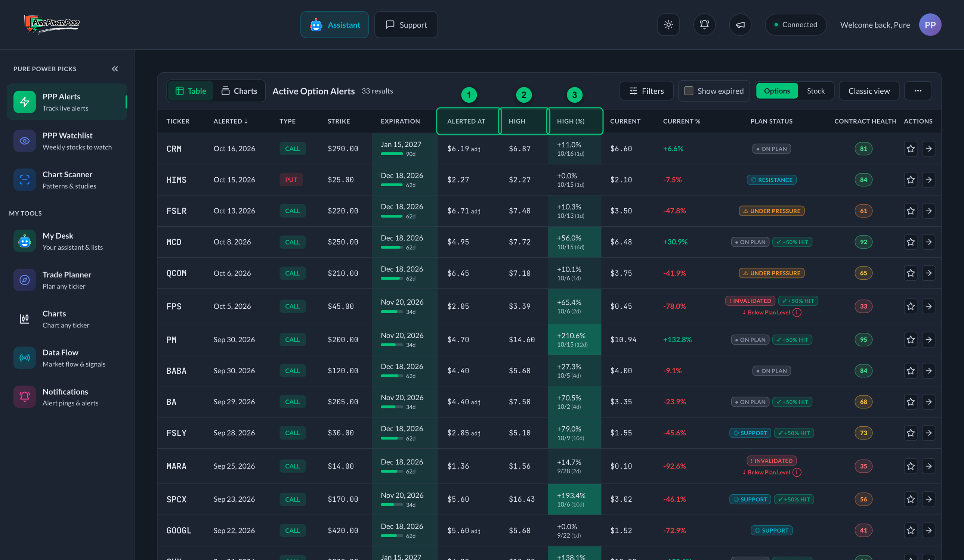The image size is (964, 560).
Task: Click the Data Flow signal icon
Action: (25, 358)
